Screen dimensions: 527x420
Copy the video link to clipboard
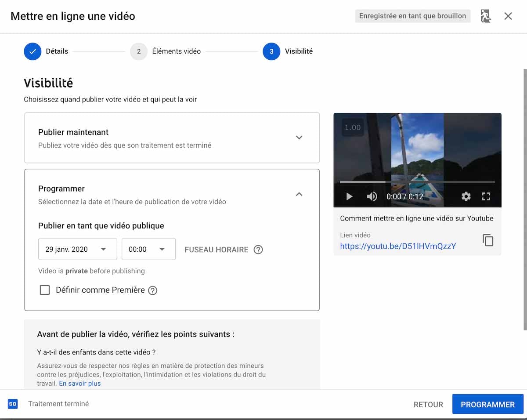[488, 240]
